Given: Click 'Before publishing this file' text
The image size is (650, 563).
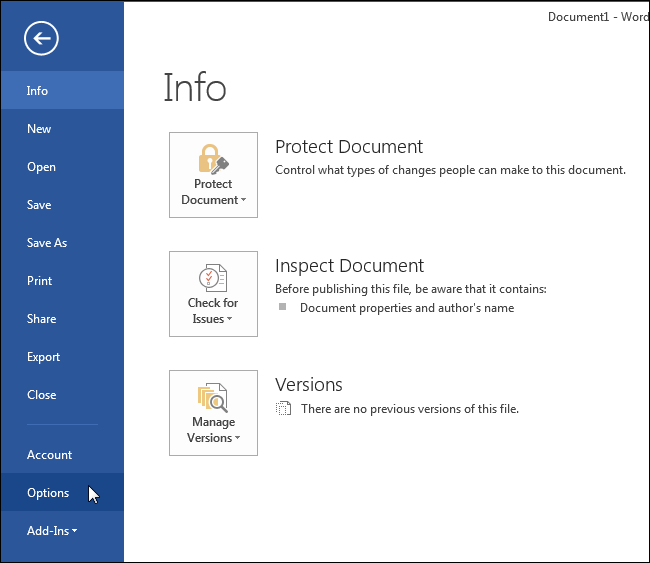Looking at the screenshot, I should pos(411,289).
